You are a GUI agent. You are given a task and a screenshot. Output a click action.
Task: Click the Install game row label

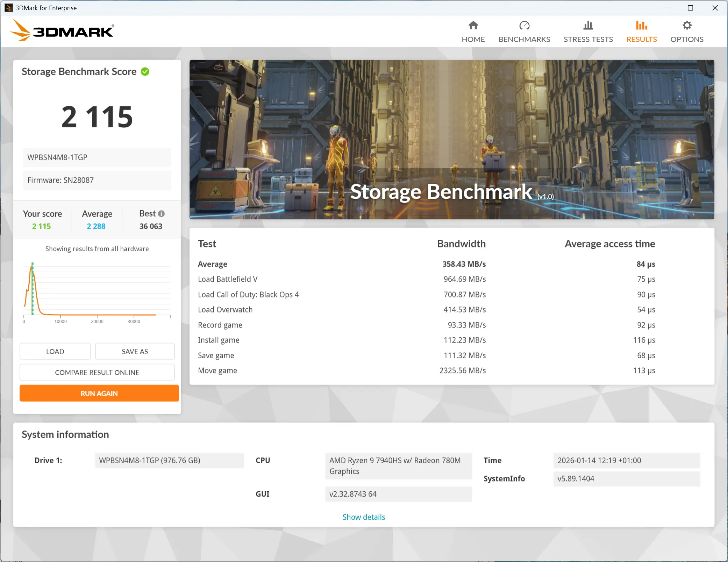(x=219, y=340)
